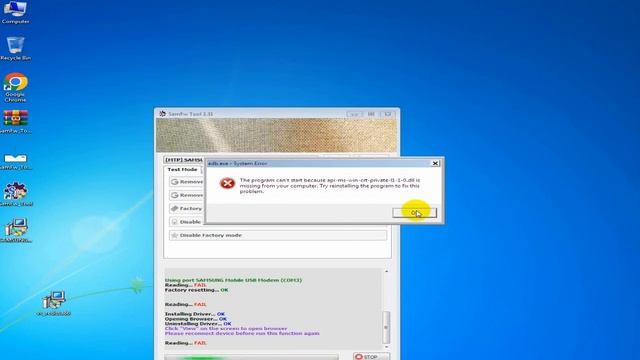Image resolution: width=640 pixels, height=360 pixels.
Task: Click the 'Using port SAMSUNG Mobile USB Modem' log line
Action: click(233, 280)
